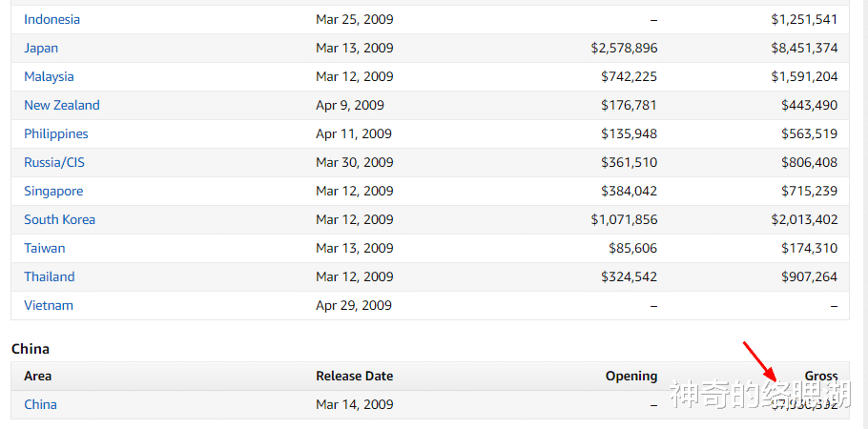This screenshot has width=868, height=429.
Task: Open the Malaysia box office page
Action: 49,76
